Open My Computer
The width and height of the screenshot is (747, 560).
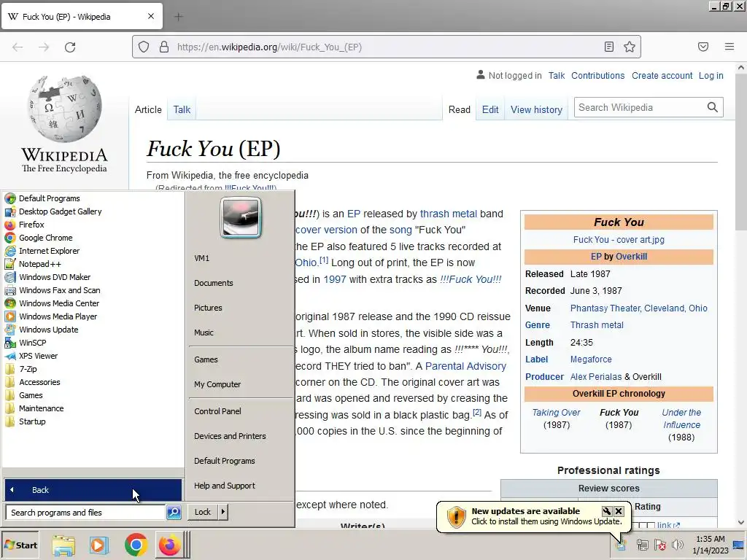217,384
